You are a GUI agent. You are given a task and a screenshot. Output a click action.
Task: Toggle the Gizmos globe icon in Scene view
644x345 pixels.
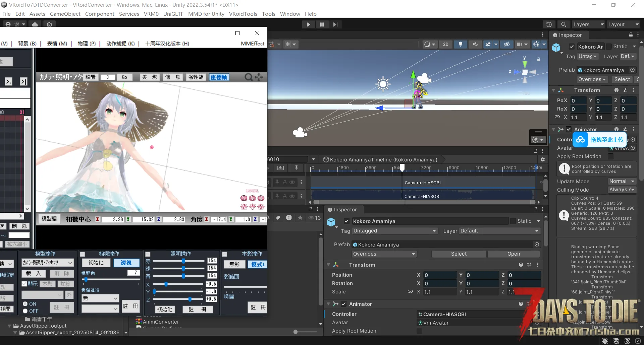(x=536, y=44)
